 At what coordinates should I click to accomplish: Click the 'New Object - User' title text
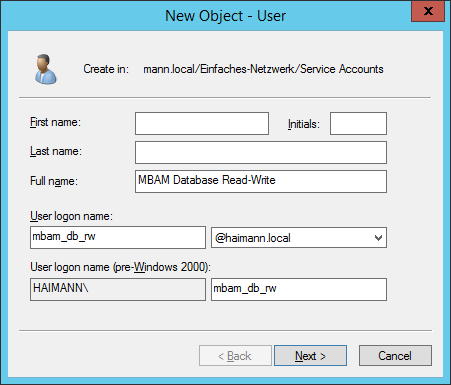tap(226, 16)
